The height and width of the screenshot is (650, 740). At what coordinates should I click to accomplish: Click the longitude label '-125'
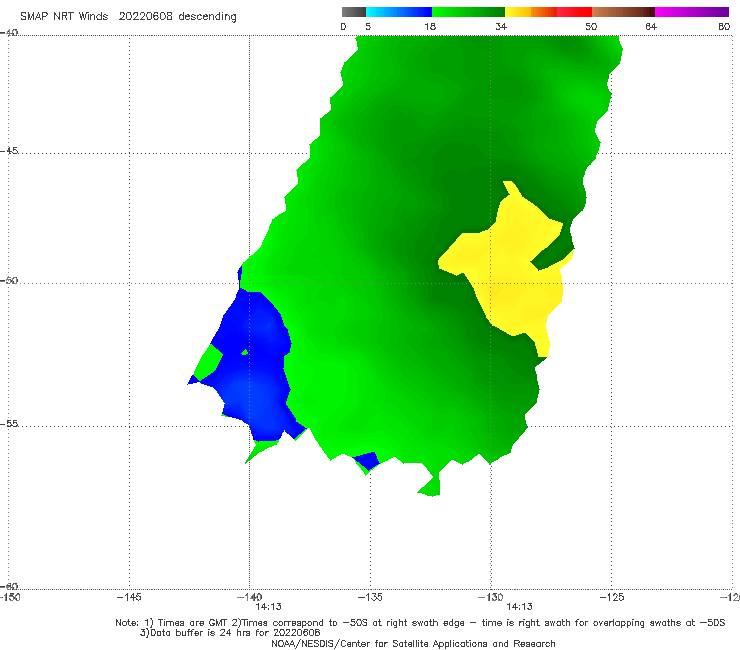click(611, 597)
